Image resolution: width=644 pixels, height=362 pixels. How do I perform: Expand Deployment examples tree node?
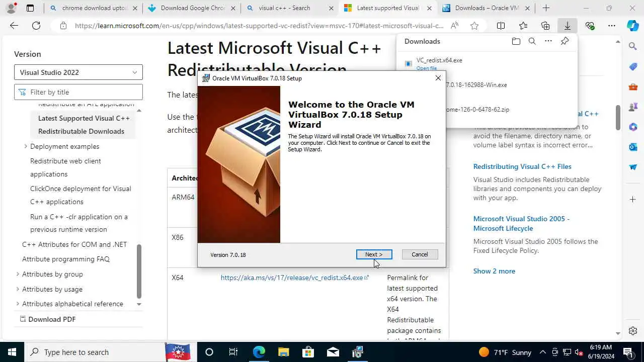pos(26,146)
